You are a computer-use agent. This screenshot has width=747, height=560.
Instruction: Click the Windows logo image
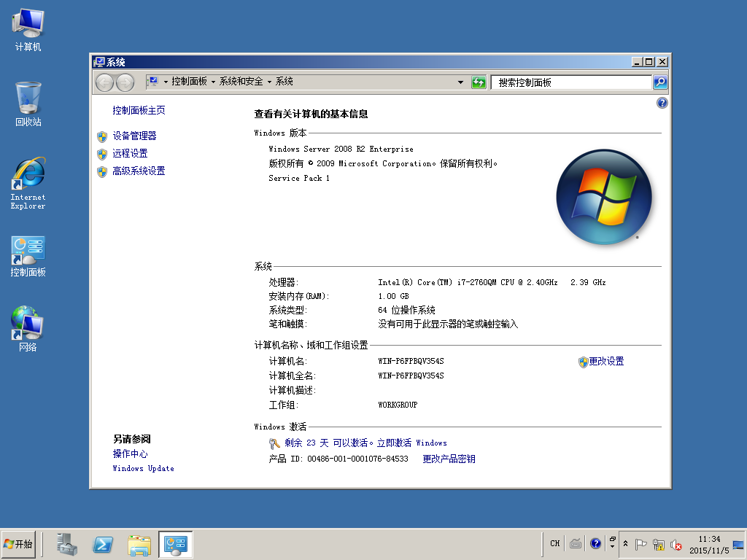pos(603,197)
